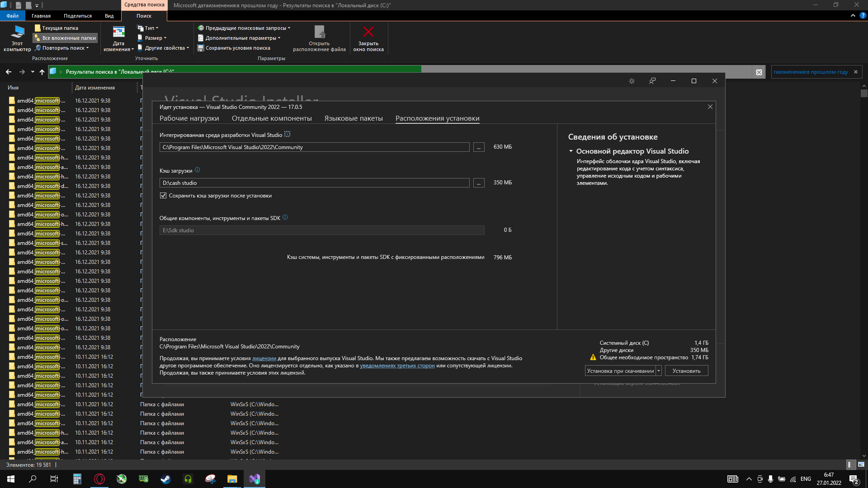Stop the search with address bar X button
The height and width of the screenshot is (488, 868).
pyautogui.click(x=759, y=72)
